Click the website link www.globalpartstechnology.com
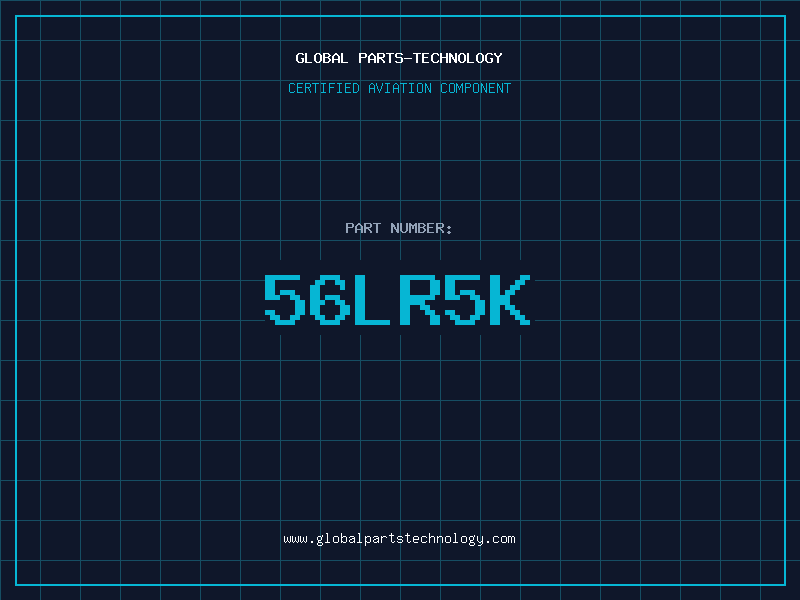 click(399, 539)
